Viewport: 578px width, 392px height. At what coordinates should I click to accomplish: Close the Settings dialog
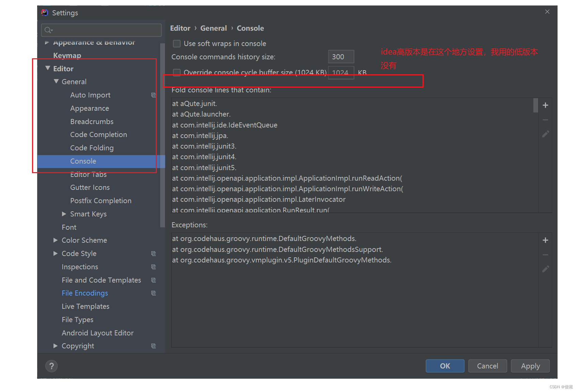[x=547, y=12]
